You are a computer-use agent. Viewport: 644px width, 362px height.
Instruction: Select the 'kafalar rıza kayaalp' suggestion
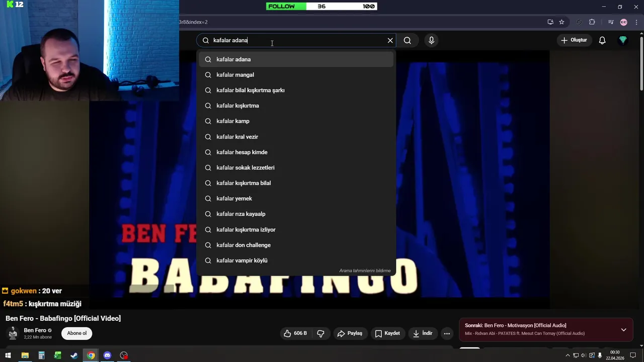[296, 214]
